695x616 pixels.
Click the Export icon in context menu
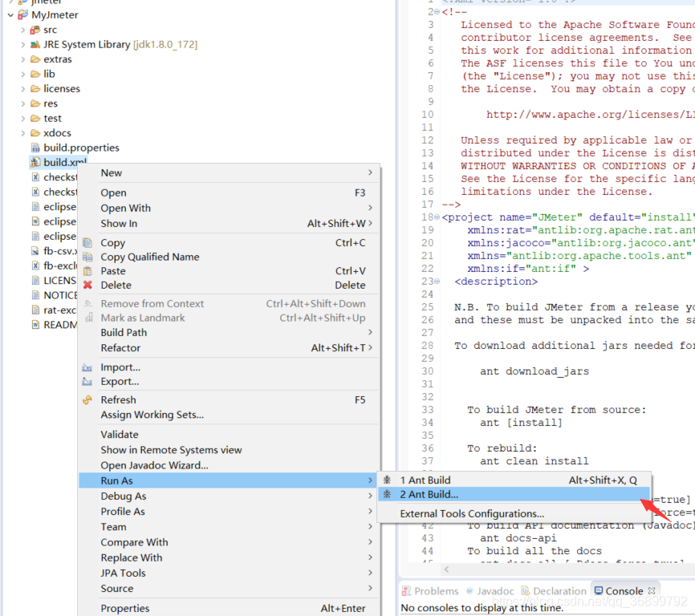point(87,382)
